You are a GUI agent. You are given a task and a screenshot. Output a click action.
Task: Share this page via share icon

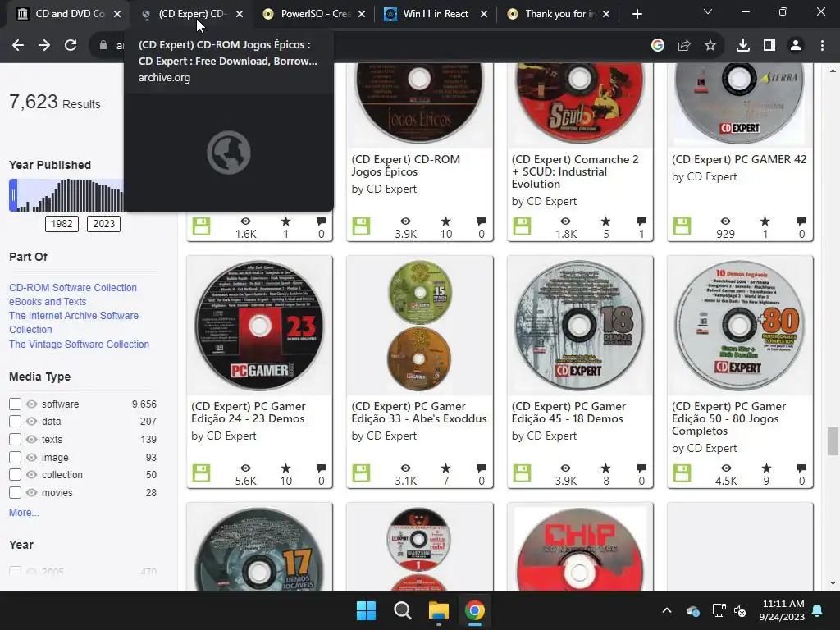click(x=684, y=46)
